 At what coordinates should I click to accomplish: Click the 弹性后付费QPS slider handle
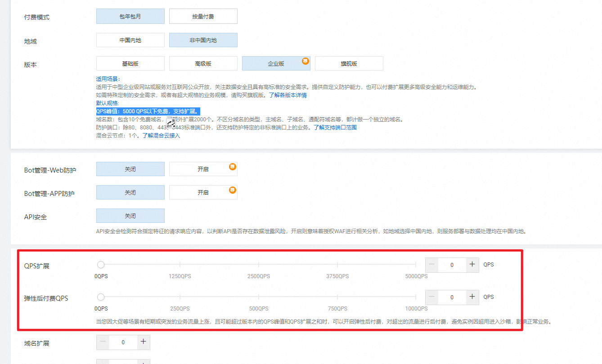click(101, 297)
